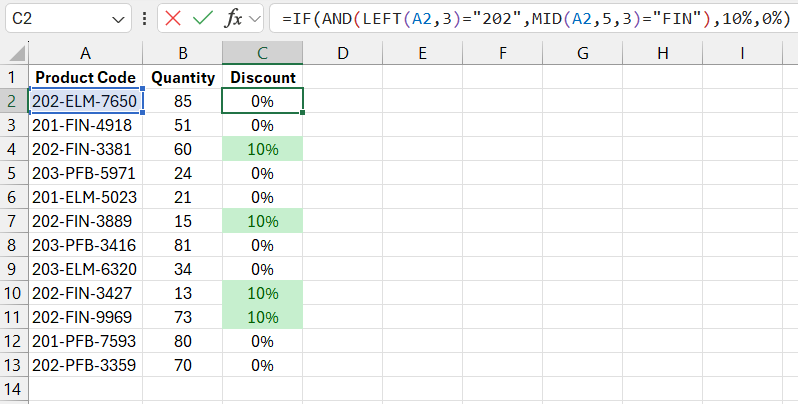Open the Name Box dropdown arrow
This screenshot has height=404, width=798.
click(118, 18)
